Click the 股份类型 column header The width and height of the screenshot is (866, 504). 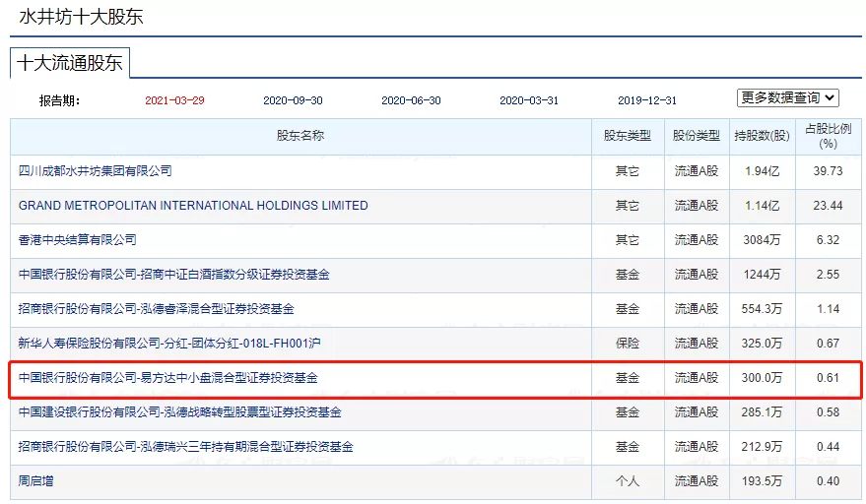click(697, 136)
